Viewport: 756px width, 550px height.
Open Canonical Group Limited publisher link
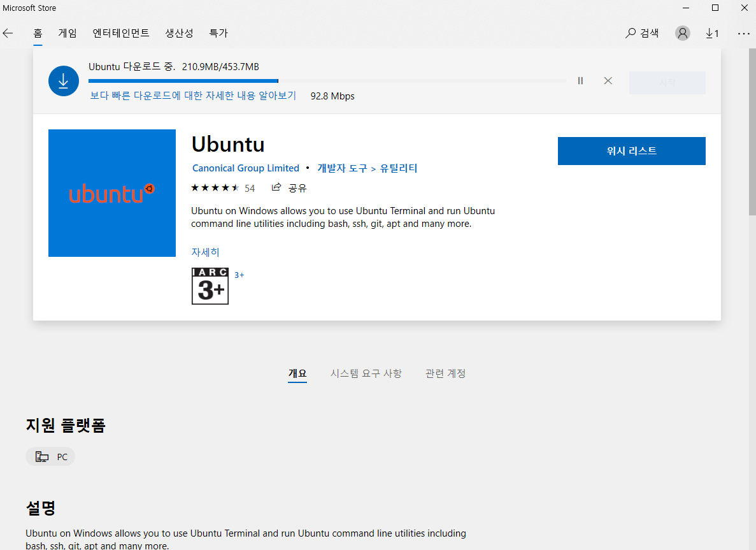pos(246,168)
